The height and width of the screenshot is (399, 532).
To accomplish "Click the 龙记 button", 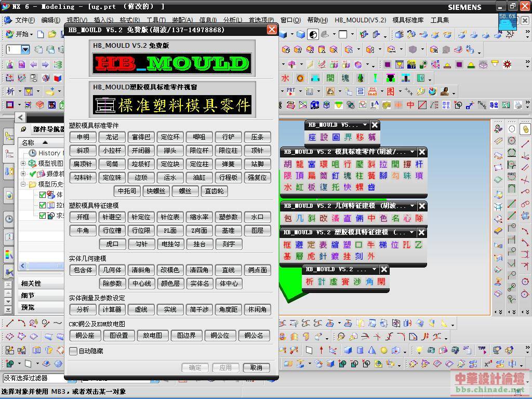I will [x=112, y=137].
